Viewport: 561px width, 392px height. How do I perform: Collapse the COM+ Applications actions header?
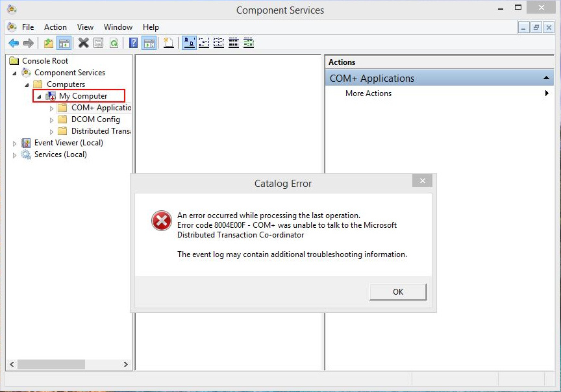tap(546, 78)
